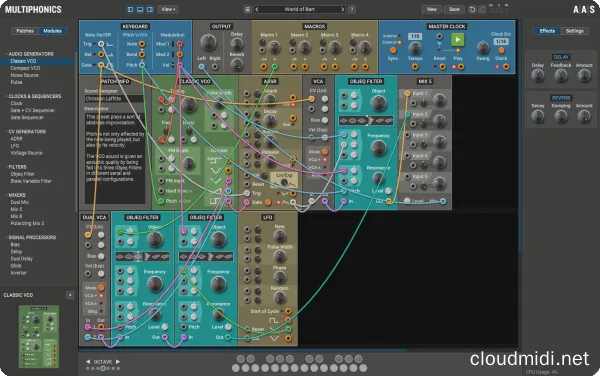600x376 pixels.
Task: Collapse the CV Generators category
Action: [x=26, y=132]
